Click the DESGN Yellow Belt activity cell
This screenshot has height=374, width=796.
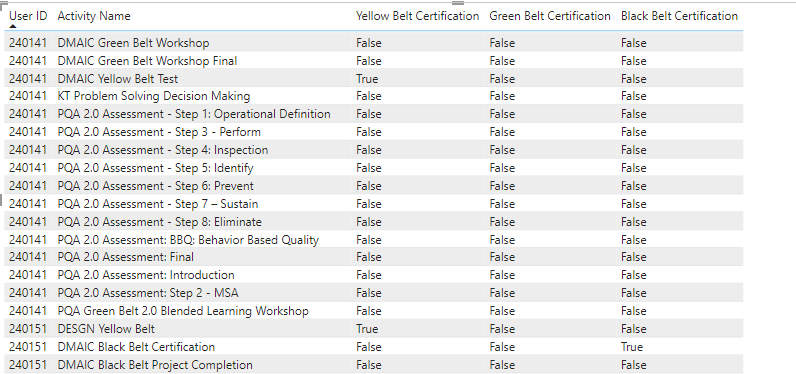(106, 329)
